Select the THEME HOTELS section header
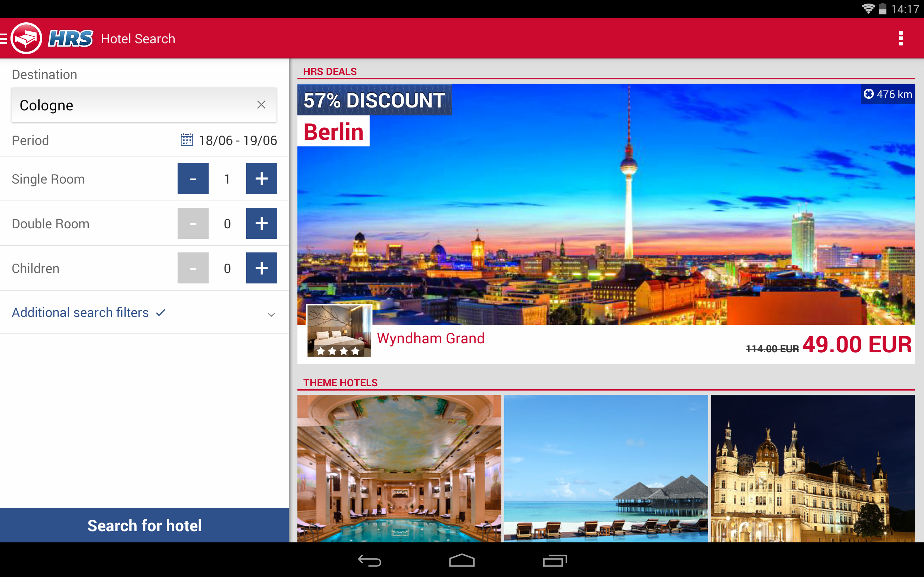 click(340, 383)
